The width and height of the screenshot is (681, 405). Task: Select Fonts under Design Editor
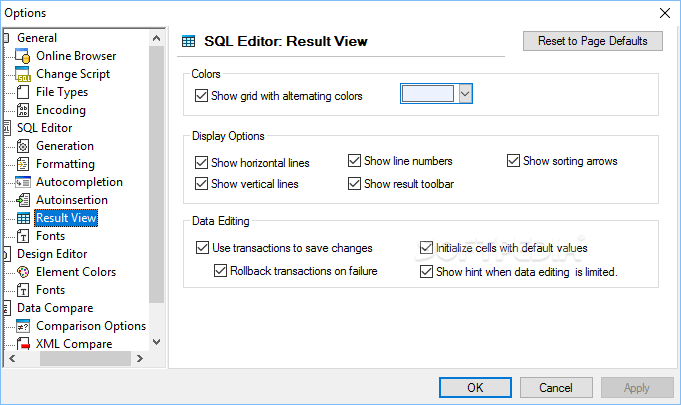click(50, 290)
